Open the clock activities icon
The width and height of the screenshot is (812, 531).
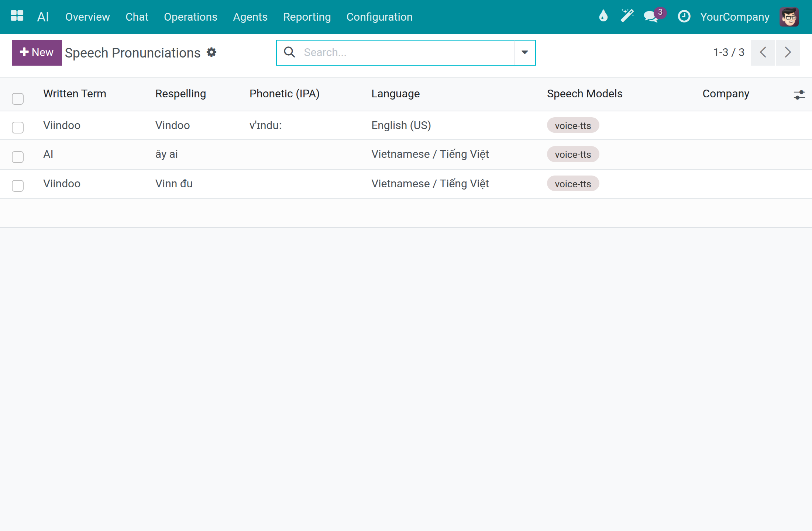pyautogui.click(x=684, y=16)
